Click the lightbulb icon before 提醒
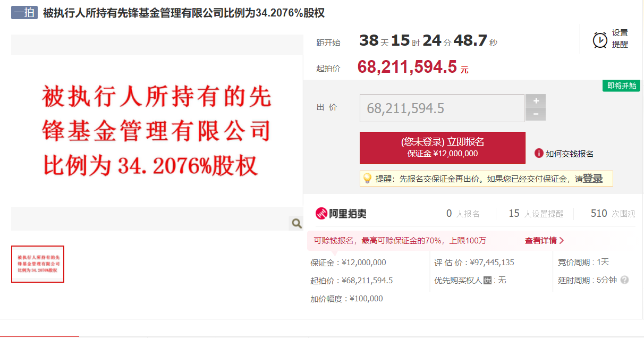644x338 pixels. (367, 179)
